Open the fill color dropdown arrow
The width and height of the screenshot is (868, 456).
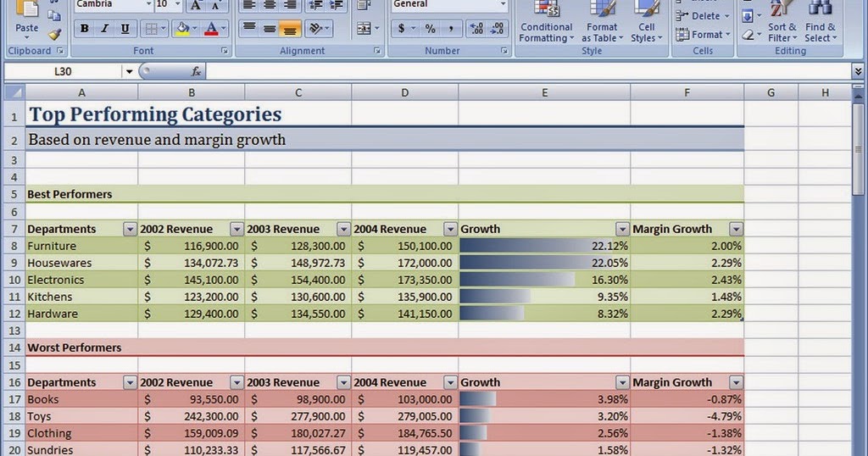pos(194,28)
